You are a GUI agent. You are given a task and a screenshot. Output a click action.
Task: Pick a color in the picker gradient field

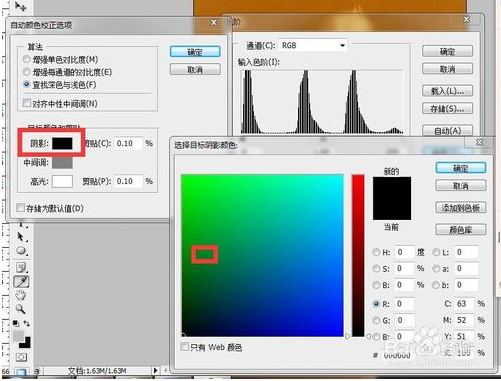262,255
